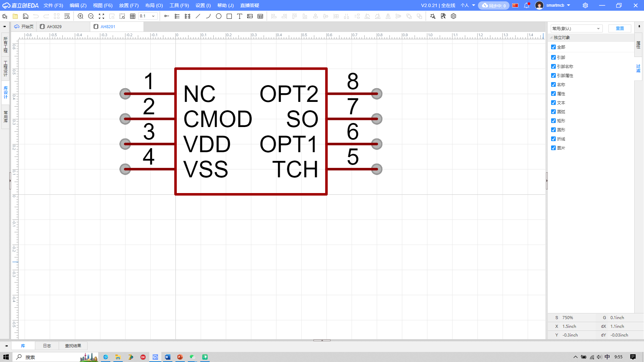
Task: Click the insert image tool icon
Action: [x=250, y=16]
